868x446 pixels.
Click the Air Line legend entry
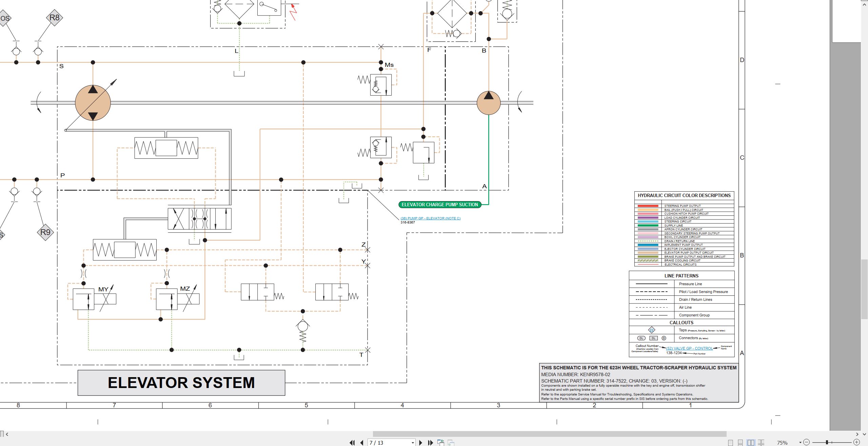tap(685, 307)
